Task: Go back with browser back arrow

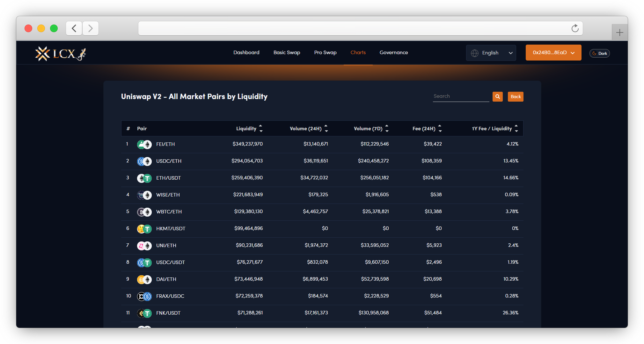Action: (x=74, y=28)
